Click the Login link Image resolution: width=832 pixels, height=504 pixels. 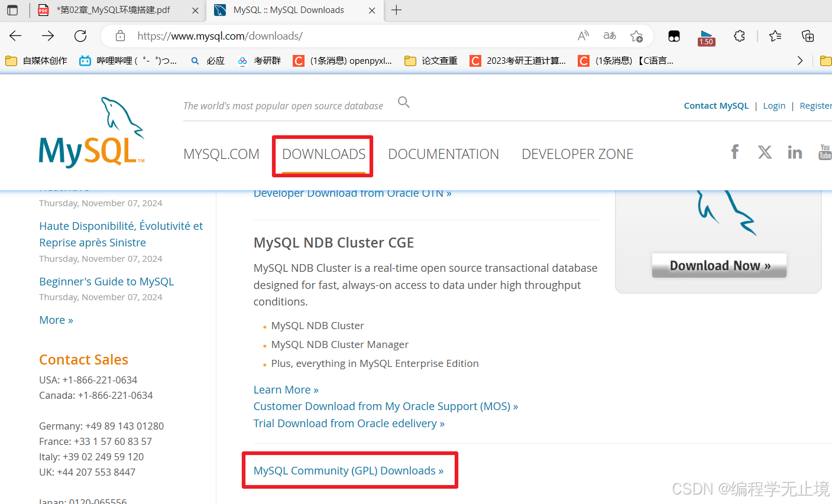tap(774, 106)
